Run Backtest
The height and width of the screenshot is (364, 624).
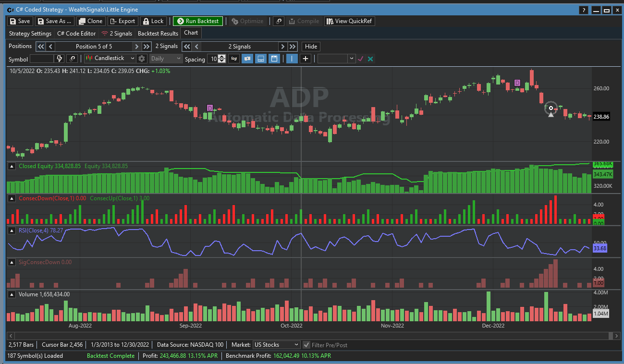point(198,21)
